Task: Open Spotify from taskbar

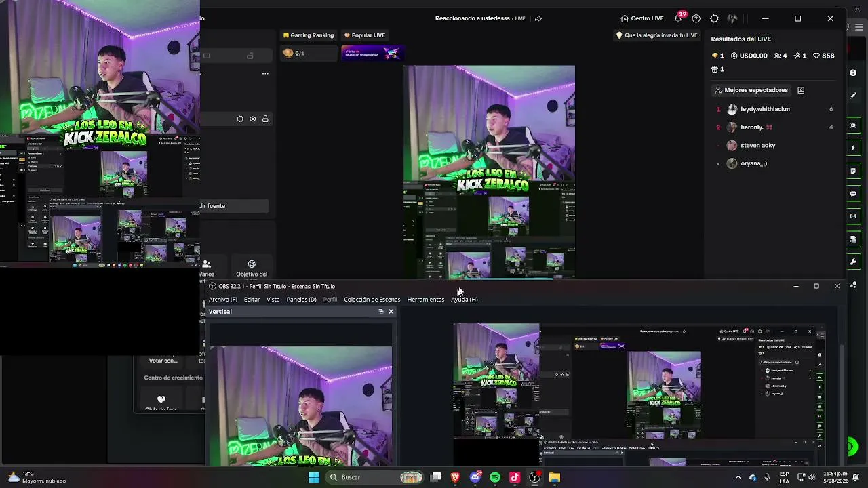Action: [495, 477]
